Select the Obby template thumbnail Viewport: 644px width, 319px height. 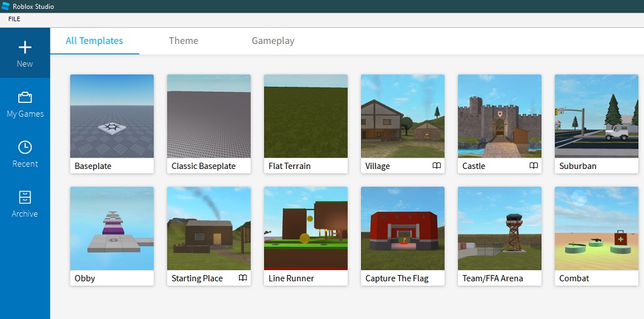[112, 229]
